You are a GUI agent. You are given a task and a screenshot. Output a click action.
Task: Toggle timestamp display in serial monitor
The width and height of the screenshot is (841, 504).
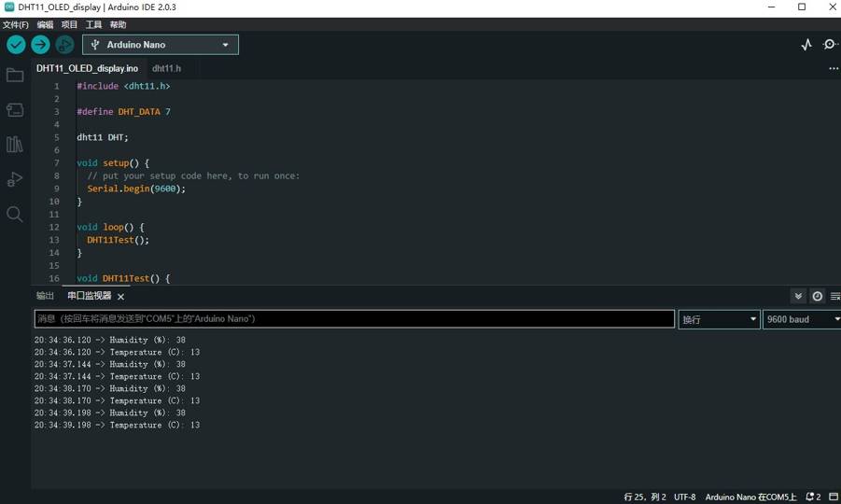pos(818,296)
